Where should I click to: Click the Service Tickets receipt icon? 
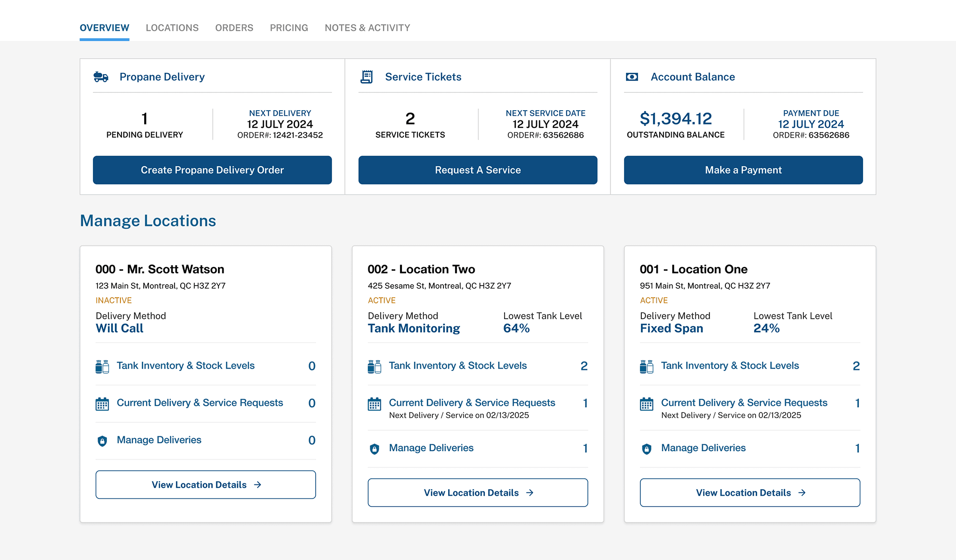click(x=367, y=77)
